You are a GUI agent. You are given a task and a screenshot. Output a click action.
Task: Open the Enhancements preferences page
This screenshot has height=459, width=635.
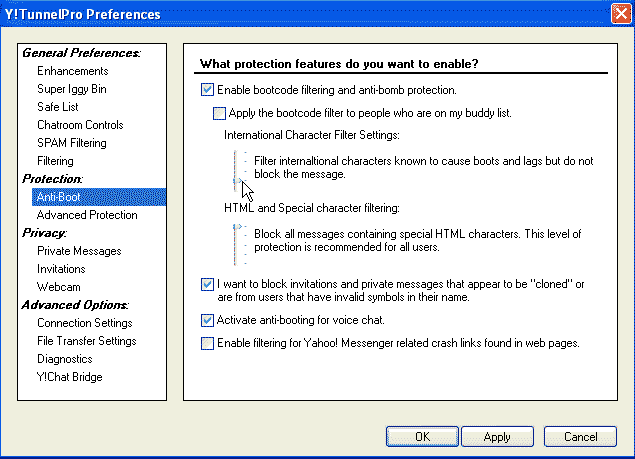click(72, 71)
